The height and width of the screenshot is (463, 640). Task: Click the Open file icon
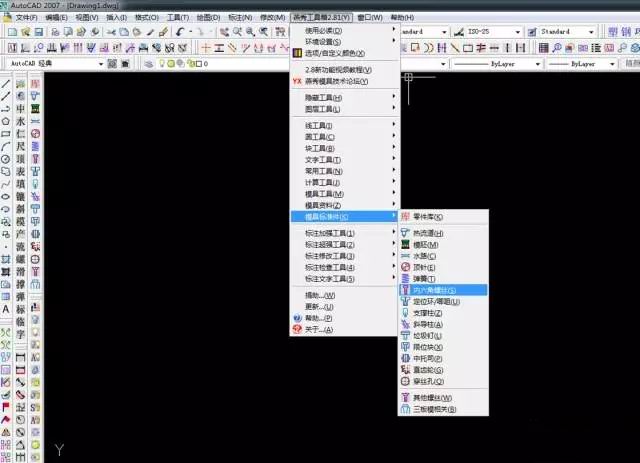pos(26,32)
